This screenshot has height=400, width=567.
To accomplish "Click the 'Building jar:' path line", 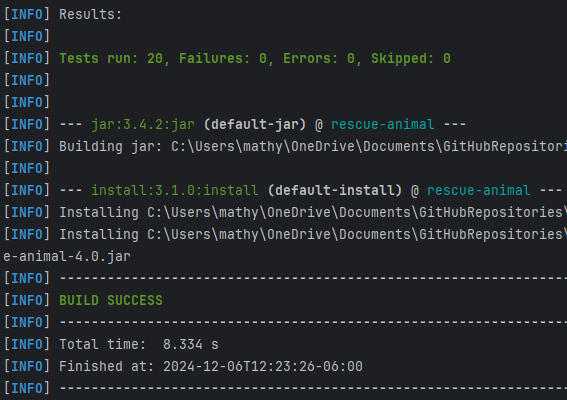I will pyautogui.click(x=313, y=146).
